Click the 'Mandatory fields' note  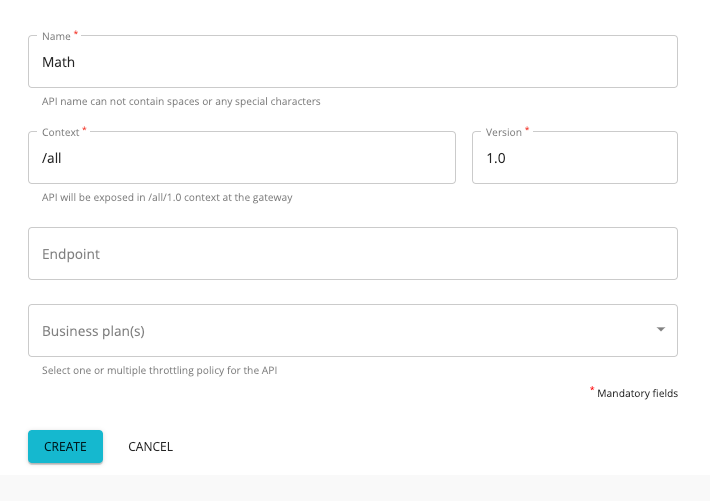pyautogui.click(x=637, y=393)
